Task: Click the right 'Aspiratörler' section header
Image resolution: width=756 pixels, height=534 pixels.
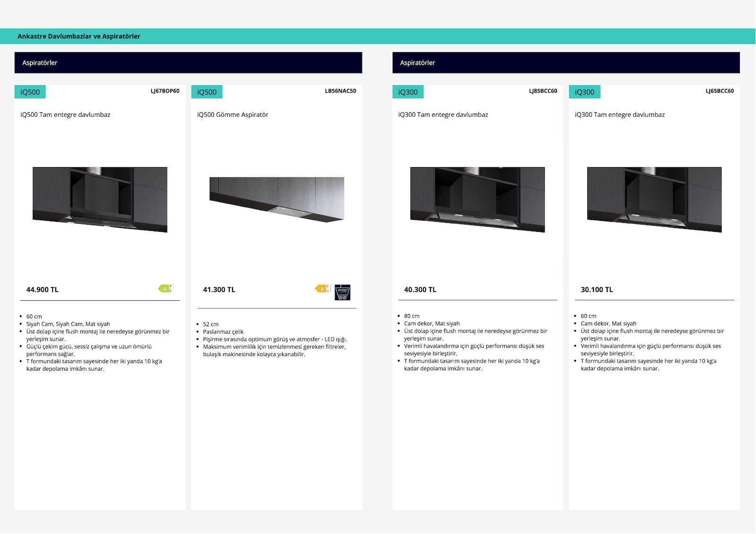Action: click(566, 63)
